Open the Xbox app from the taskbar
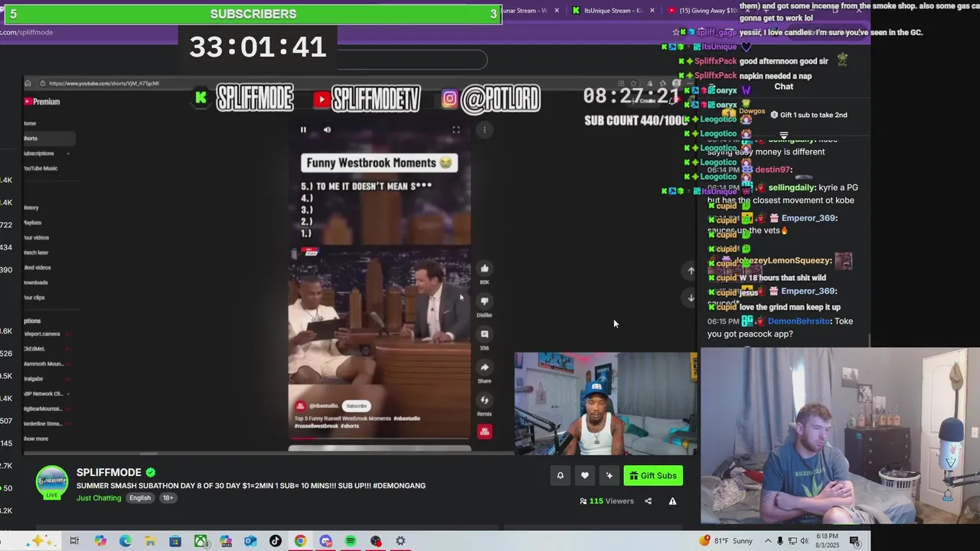Screen dimensions: 980x551 click(201, 541)
